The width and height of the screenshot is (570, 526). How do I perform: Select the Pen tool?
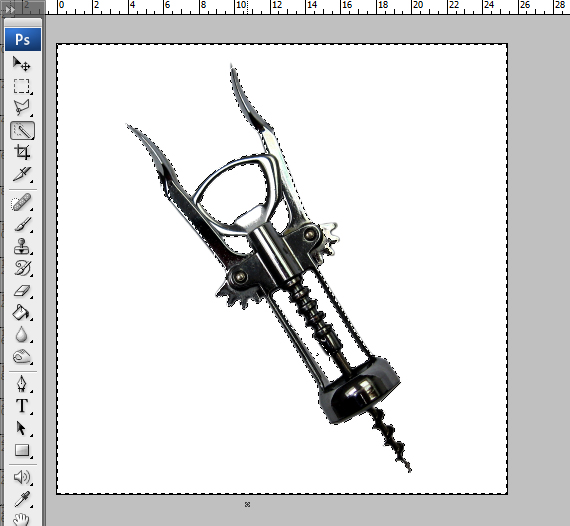coord(22,384)
